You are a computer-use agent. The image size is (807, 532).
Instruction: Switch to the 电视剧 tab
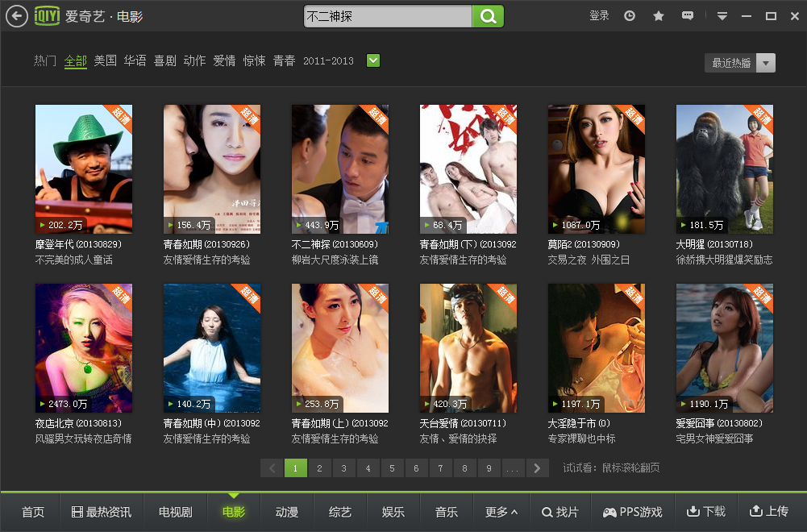tap(175, 512)
